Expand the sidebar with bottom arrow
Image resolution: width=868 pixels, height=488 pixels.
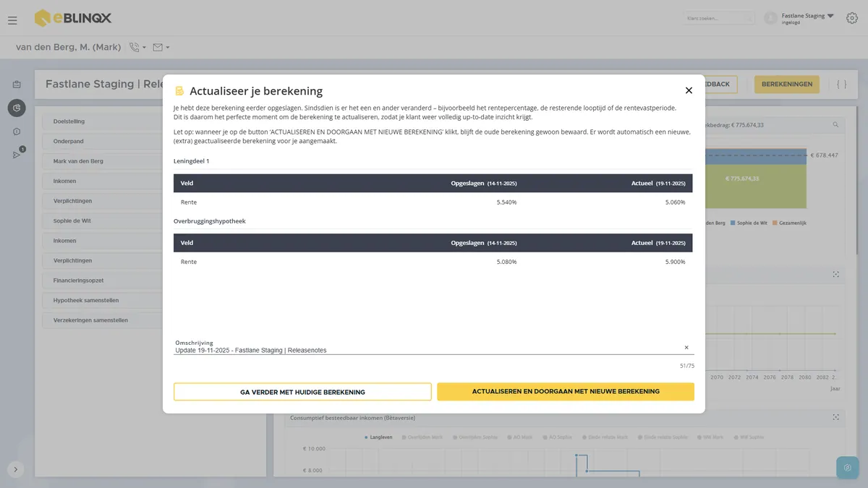pos(16,469)
